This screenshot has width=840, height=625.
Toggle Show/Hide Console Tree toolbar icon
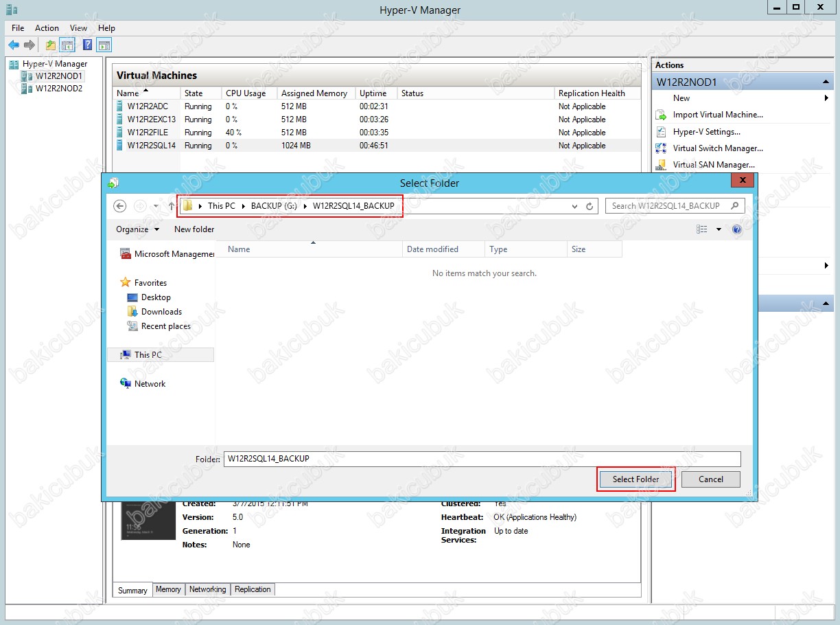point(67,45)
